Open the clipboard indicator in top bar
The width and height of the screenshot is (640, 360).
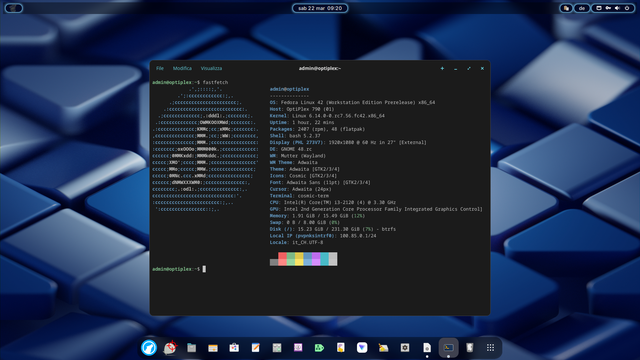[x=566, y=8]
